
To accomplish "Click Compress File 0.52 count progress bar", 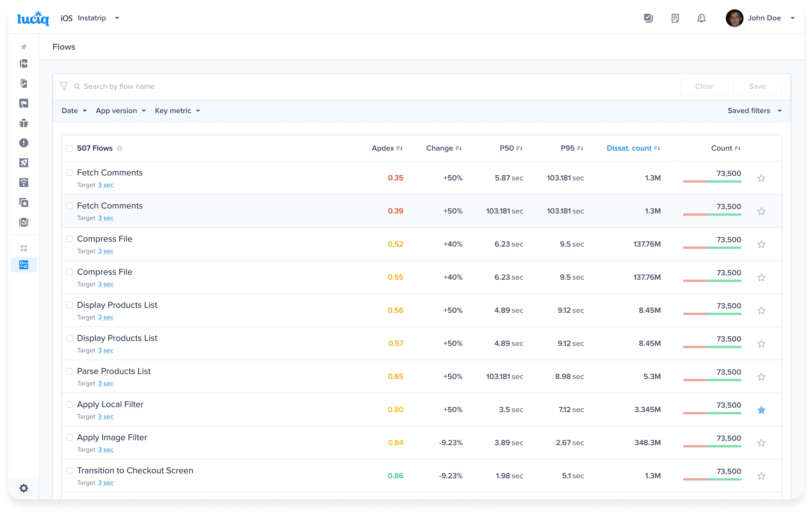I will 712,248.
